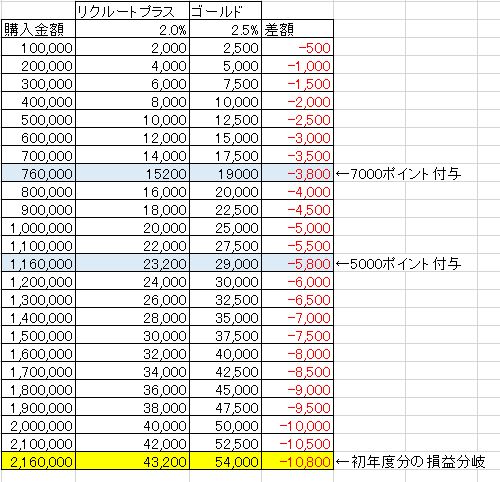Click the -3,800 difference cell
This screenshot has height=482, width=500.
(x=297, y=173)
